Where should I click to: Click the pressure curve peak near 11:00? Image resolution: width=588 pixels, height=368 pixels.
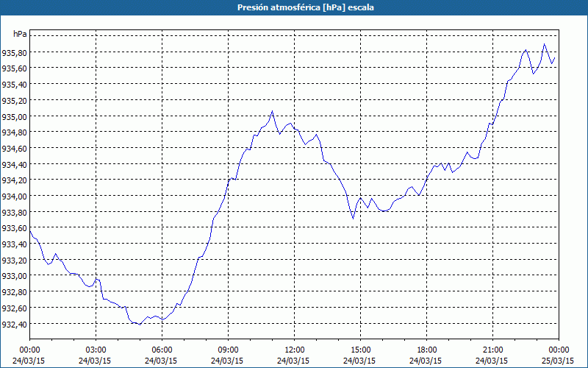[x=272, y=111]
